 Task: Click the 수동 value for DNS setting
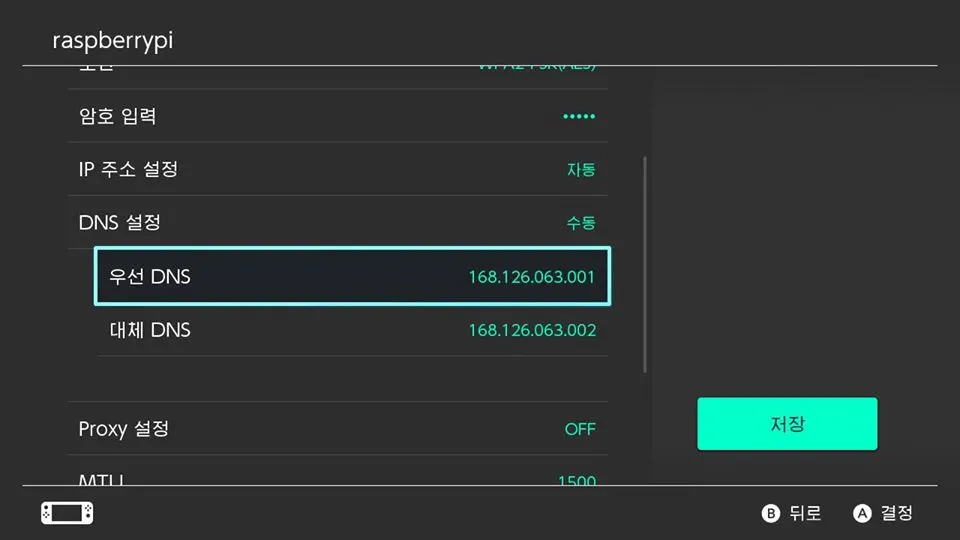(x=581, y=223)
